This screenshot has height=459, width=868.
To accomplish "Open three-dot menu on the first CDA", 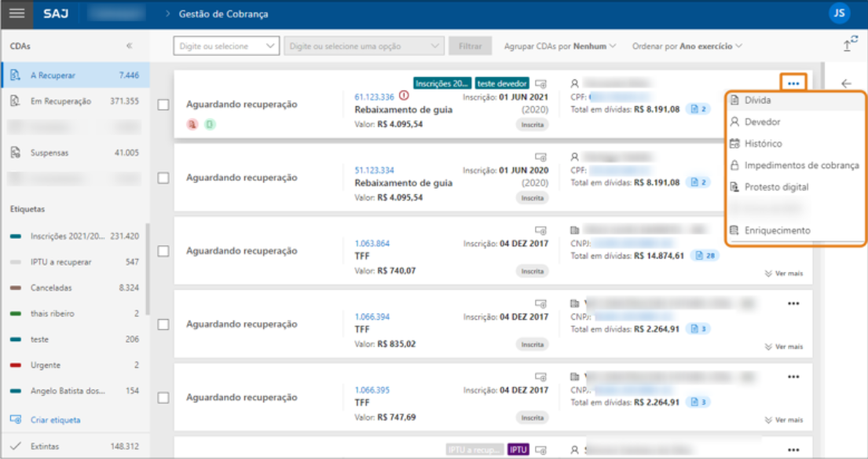I will pos(793,83).
